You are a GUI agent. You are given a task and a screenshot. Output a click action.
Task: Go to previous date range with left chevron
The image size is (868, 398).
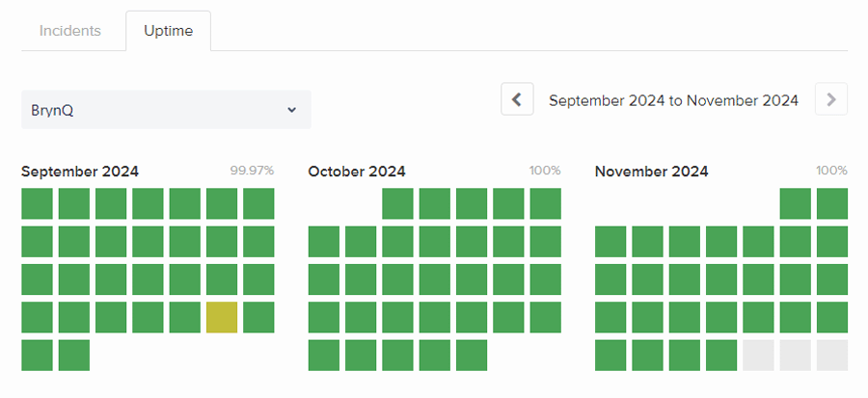click(517, 99)
